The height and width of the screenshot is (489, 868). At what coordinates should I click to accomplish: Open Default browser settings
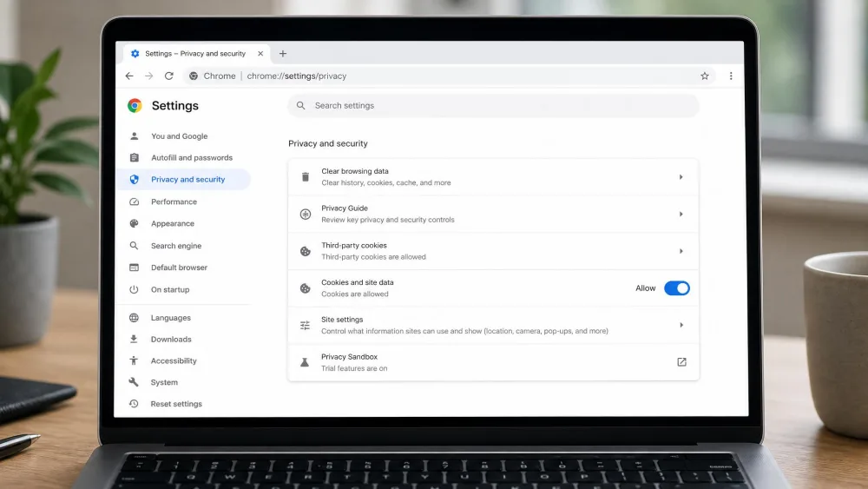point(179,268)
